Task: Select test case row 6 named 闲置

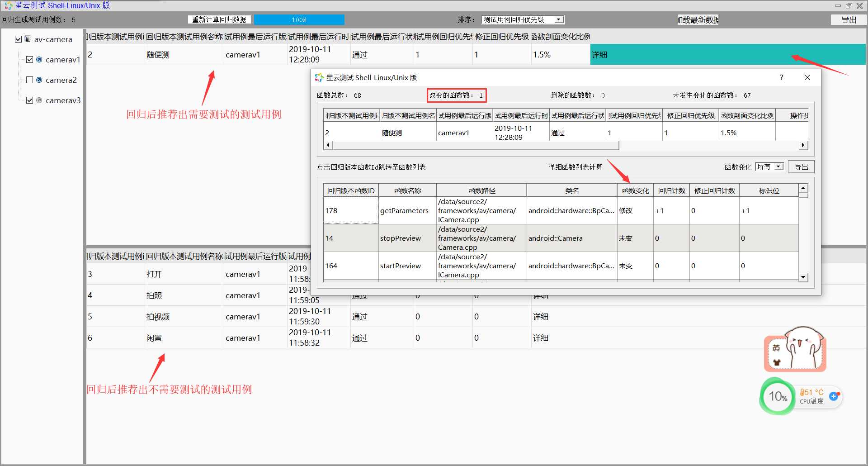Action: tap(476, 338)
